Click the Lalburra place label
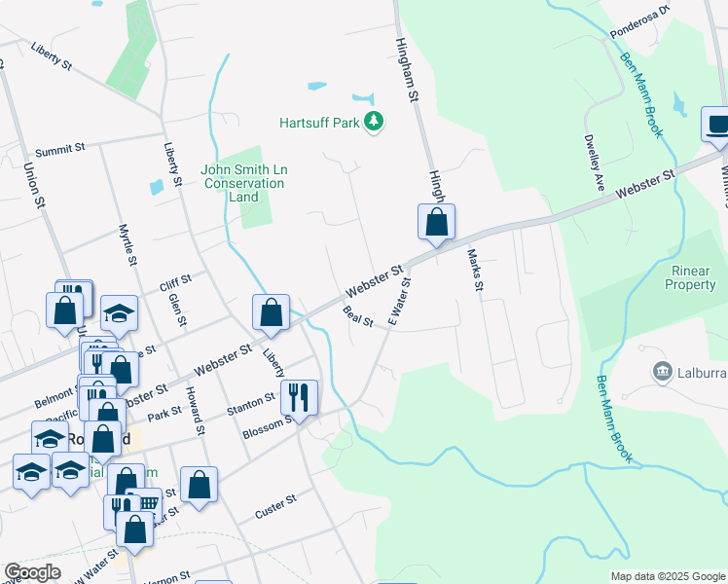Screen dimensions: 728x584 [x=702, y=373]
